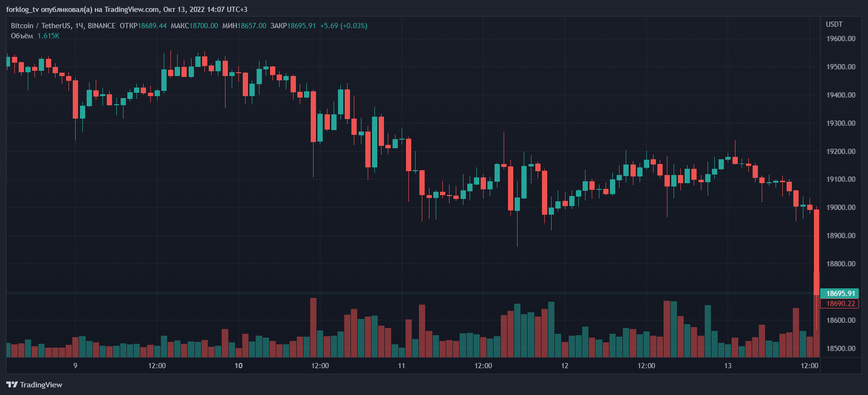Image resolution: width=868 pixels, height=395 pixels.
Task: Click the ОТКР value 18689.44
Action: [152, 26]
